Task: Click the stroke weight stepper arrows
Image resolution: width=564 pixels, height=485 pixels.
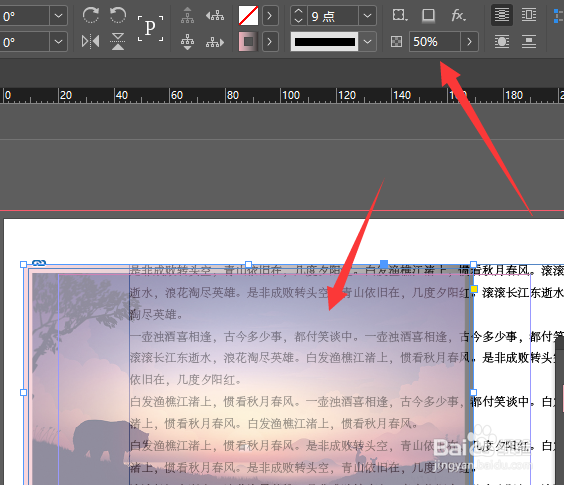Action: click(299, 15)
